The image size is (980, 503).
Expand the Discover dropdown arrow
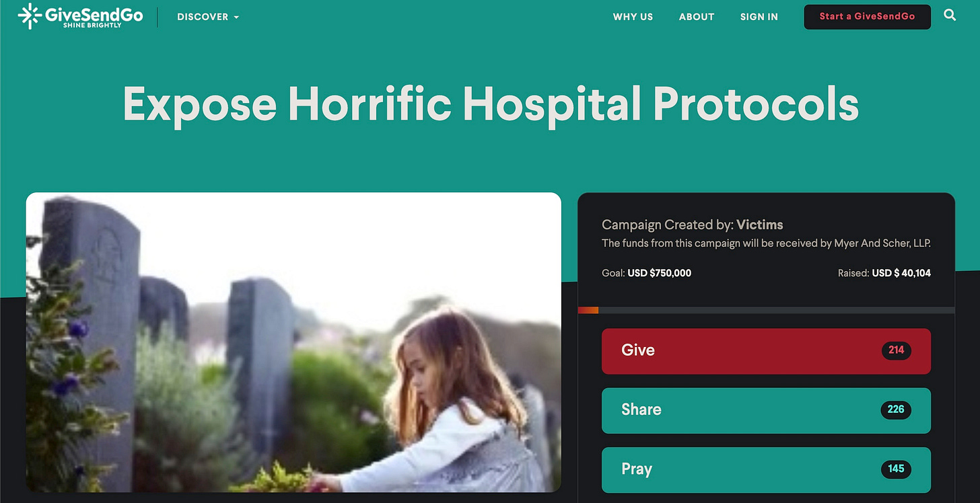click(x=236, y=17)
